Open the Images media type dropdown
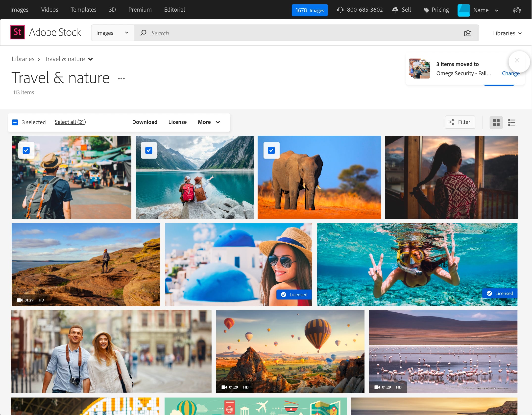Viewport: 532px width, 415px height. 112,33
